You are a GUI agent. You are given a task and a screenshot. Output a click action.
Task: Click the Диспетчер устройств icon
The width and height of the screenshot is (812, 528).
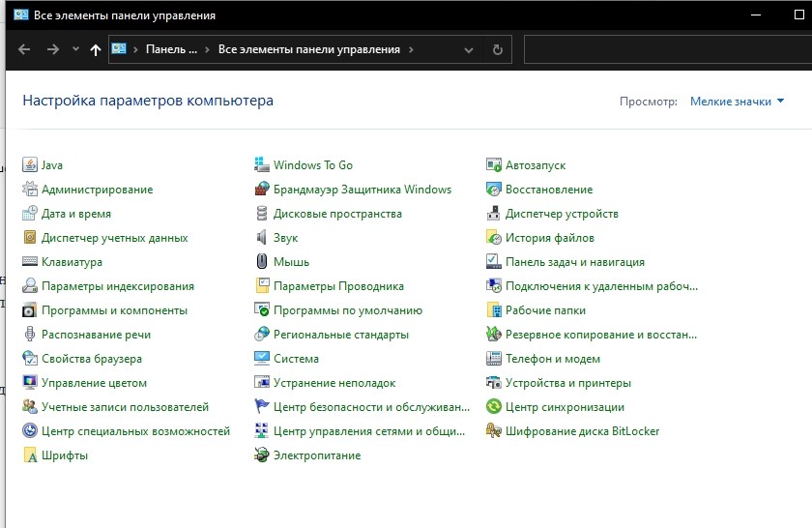point(494,214)
